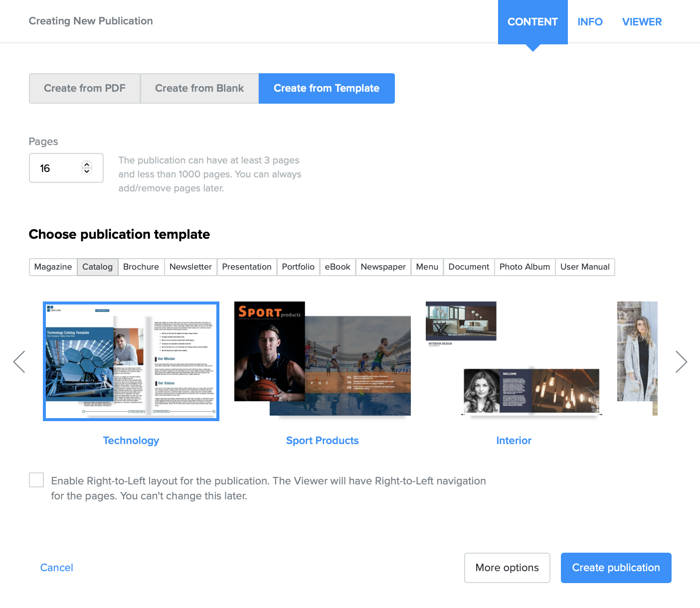Viewport: 700px width, 608px height.
Task: Open the Newsletter template category
Action: click(190, 267)
